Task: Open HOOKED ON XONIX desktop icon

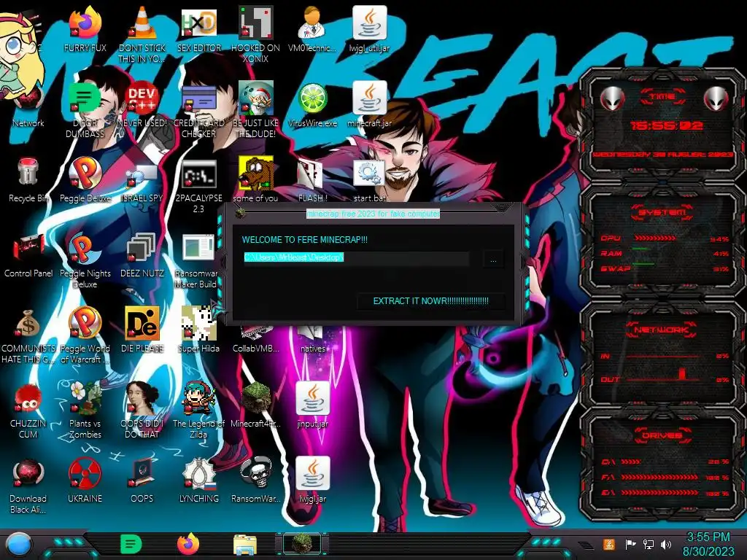Action: (x=256, y=23)
